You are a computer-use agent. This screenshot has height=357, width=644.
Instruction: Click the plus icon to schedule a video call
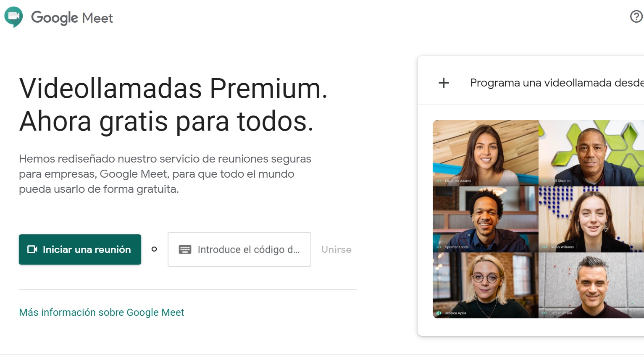point(444,83)
